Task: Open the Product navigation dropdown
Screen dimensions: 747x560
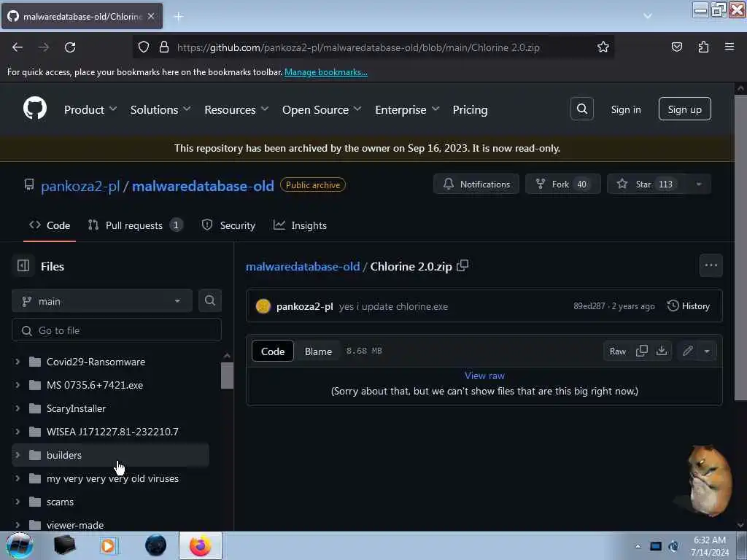Action: pos(90,109)
